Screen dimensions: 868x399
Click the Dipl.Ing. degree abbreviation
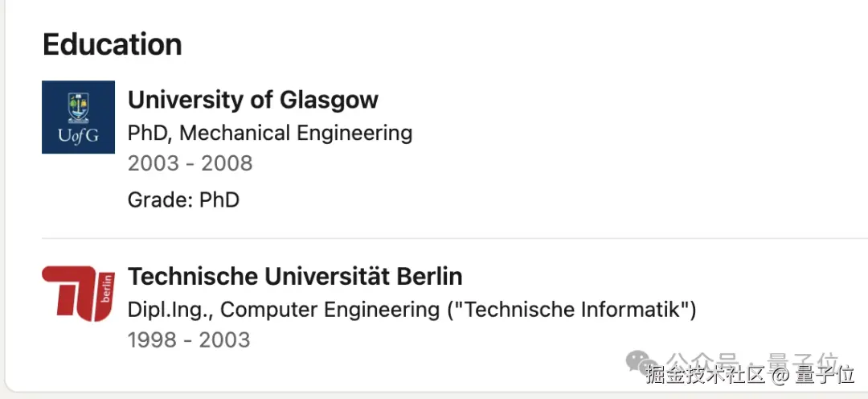pyautogui.click(x=170, y=310)
